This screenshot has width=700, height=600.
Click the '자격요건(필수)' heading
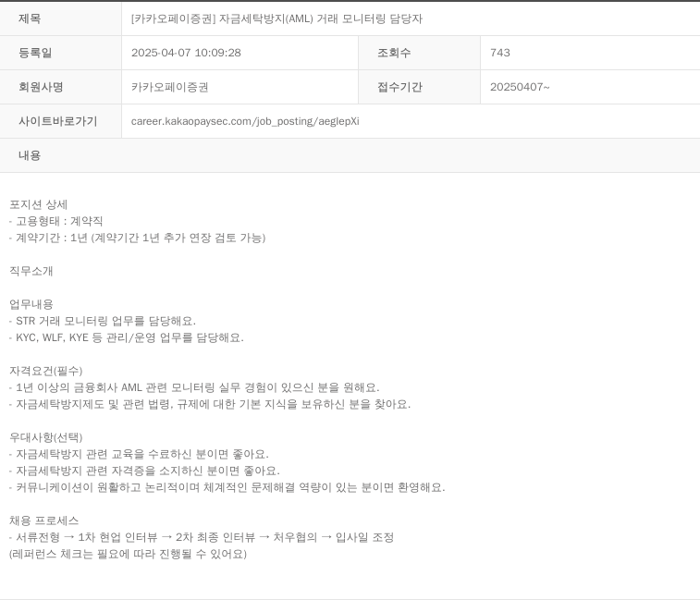46,371
